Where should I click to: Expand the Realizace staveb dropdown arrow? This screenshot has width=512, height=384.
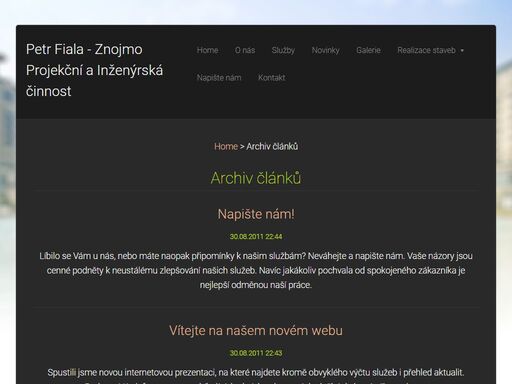pos(462,51)
